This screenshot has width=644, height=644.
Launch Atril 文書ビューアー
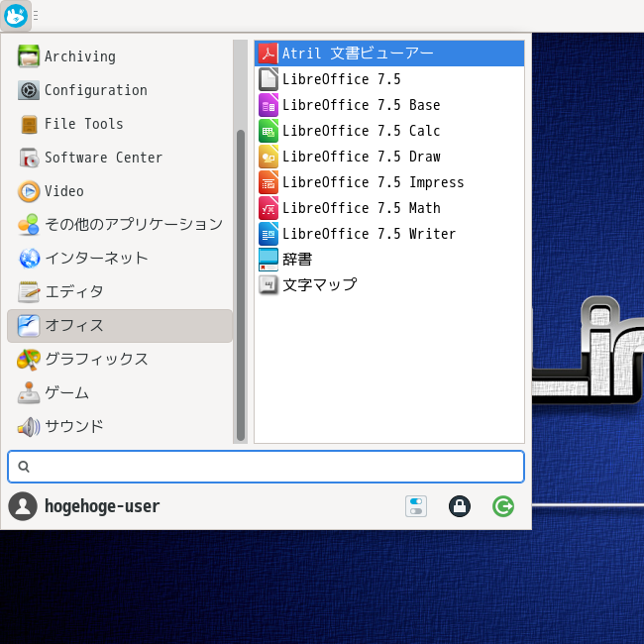[389, 54]
